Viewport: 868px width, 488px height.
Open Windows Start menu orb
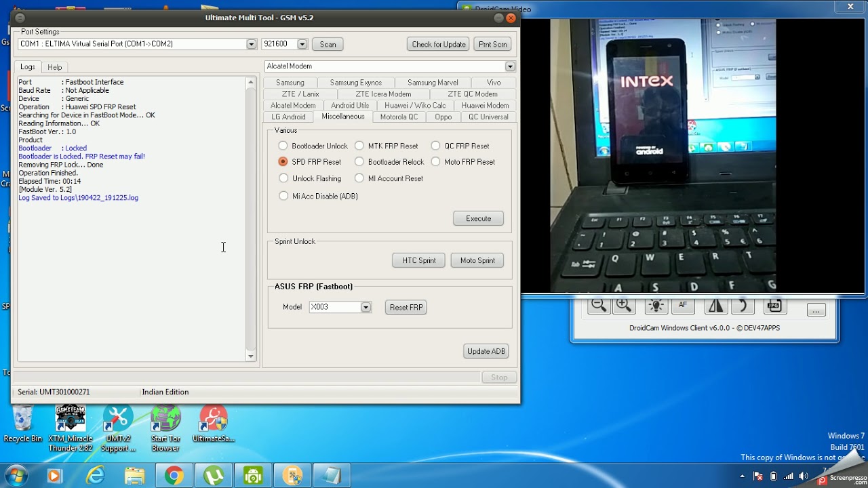pos(16,476)
